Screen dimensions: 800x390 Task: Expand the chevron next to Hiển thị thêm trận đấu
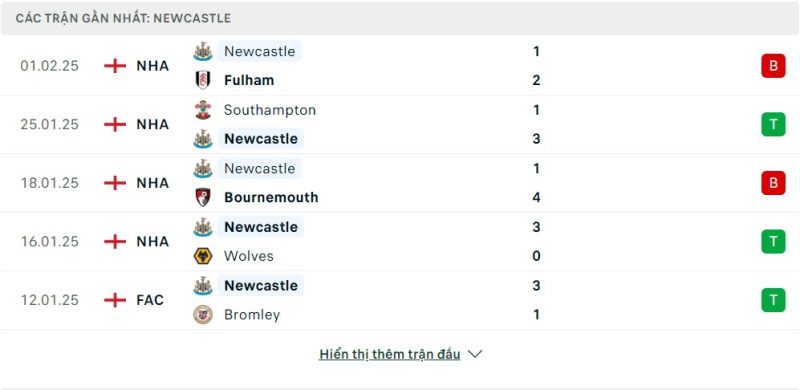474,354
